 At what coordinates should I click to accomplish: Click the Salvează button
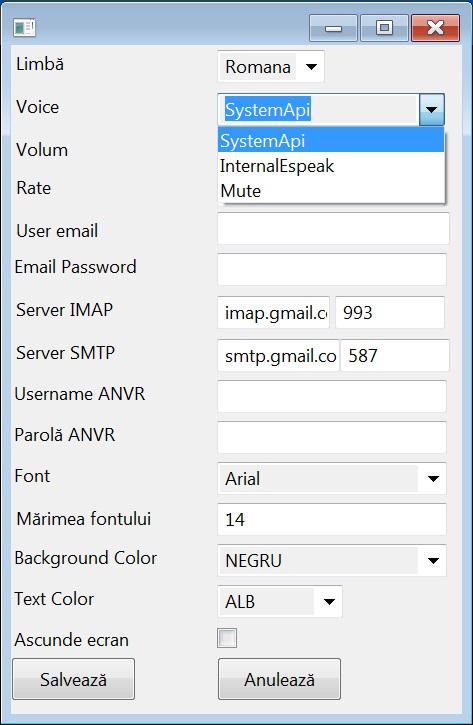tap(74, 679)
